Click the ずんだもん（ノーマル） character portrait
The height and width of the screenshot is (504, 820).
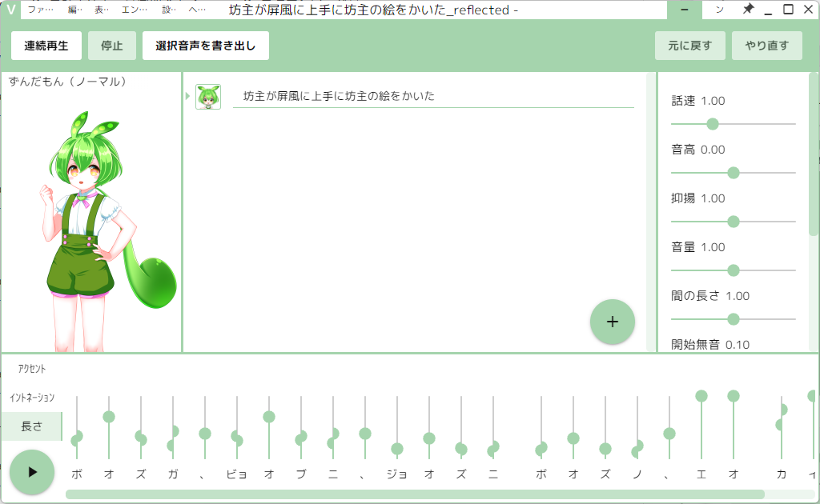point(91,230)
